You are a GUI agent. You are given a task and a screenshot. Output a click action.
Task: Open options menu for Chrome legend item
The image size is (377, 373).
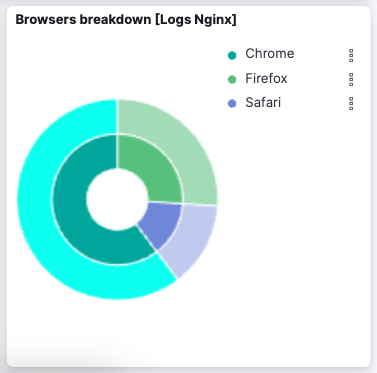pos(351,55)
